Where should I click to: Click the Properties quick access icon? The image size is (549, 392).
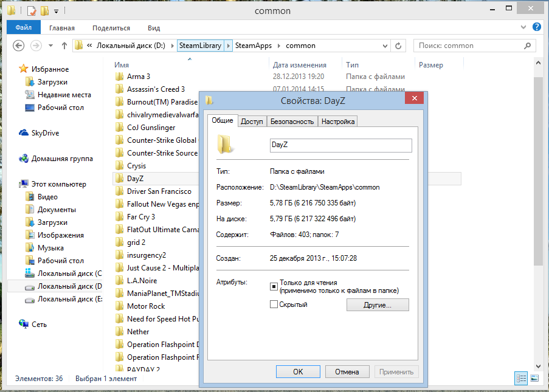[x=32, y=11]
